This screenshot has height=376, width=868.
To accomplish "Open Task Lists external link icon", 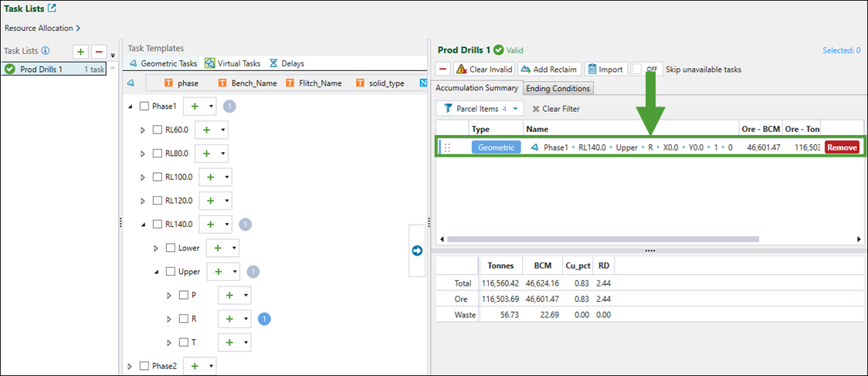I will click(52, 8).
